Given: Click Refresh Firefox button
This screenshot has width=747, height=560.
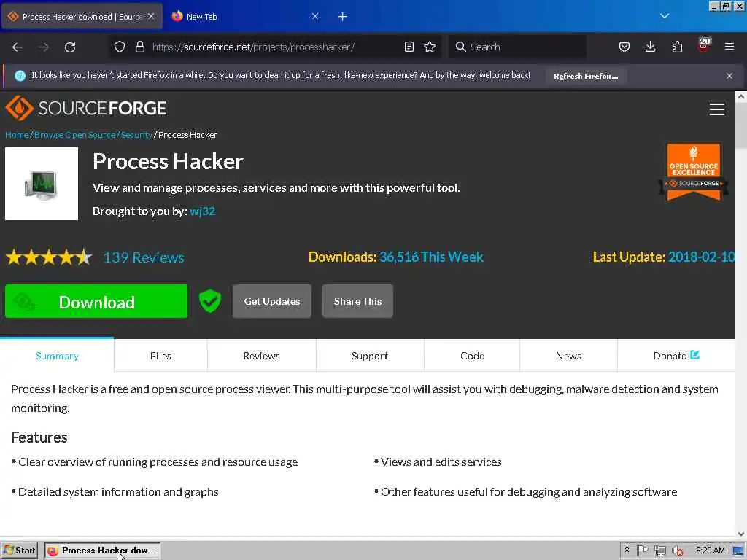Looking at the screenshot, I should coord(586,76).
